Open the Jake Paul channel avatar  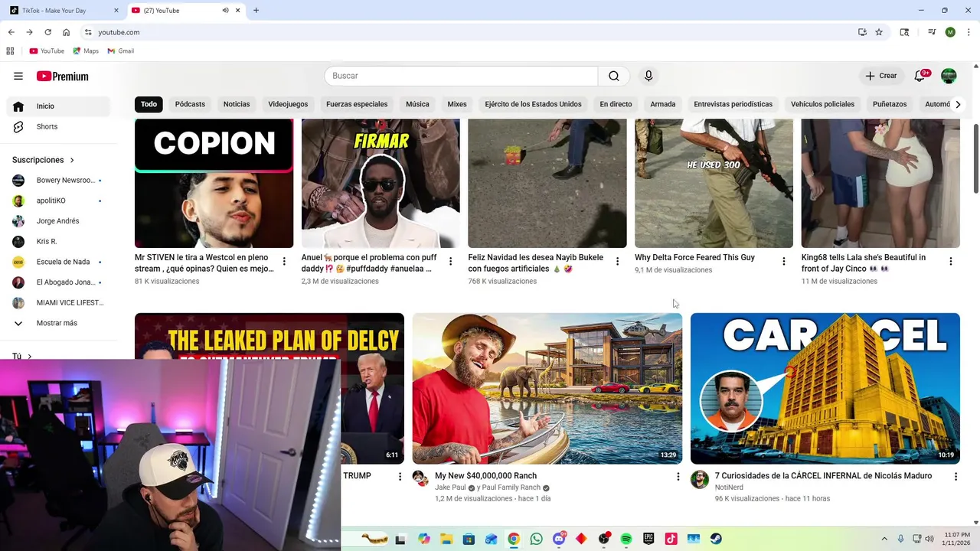[x=420, y=479]
